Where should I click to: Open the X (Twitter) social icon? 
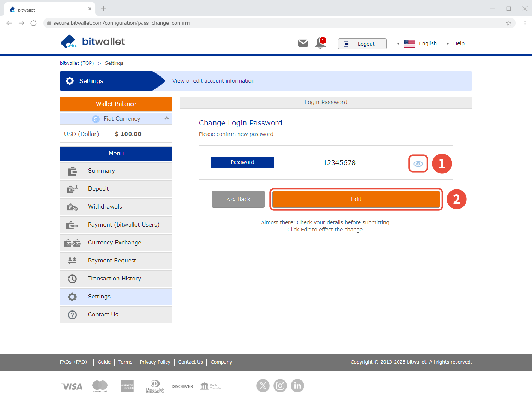coord(263,385)
